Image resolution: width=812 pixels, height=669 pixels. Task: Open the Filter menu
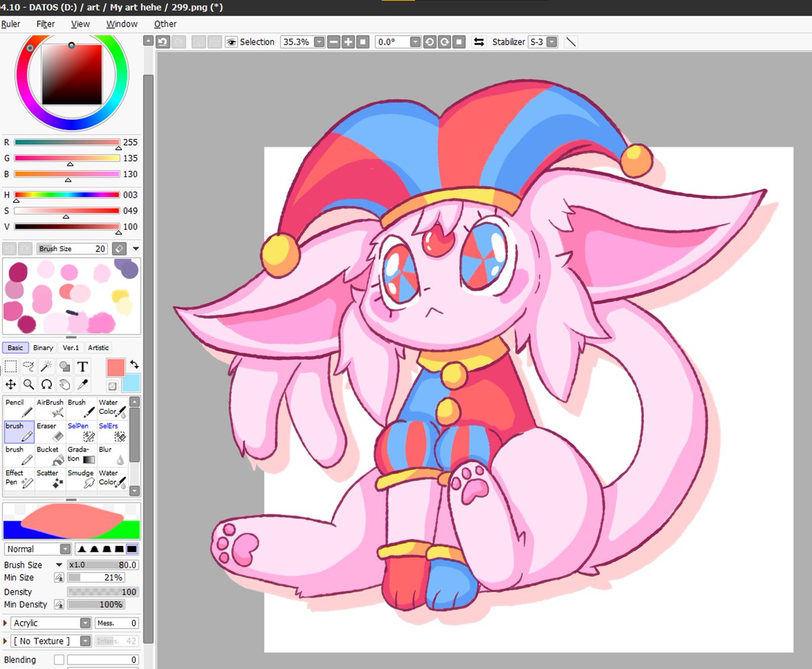(x=45, y=24)
